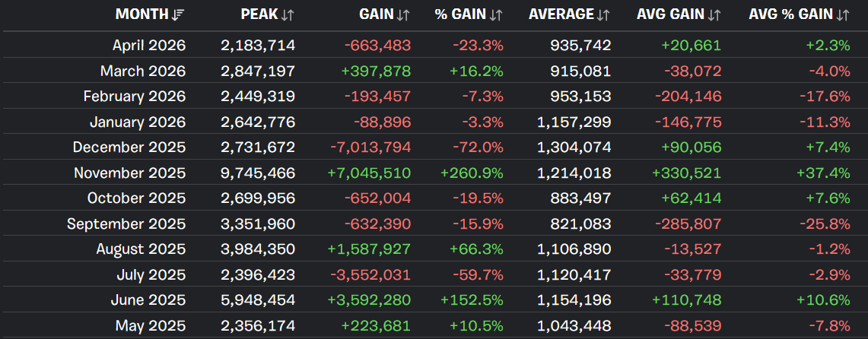This screenshot has height=339, width=868.
Task: Click avg gain value +110,748
Action: click(x=687, y=300)
